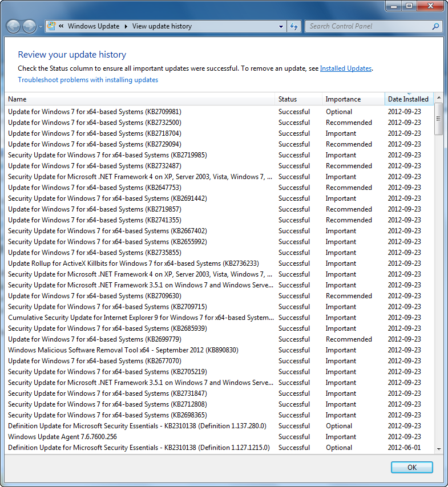Click the Forward navigation arrow
The image size is (448, 487).
point(29,26)
